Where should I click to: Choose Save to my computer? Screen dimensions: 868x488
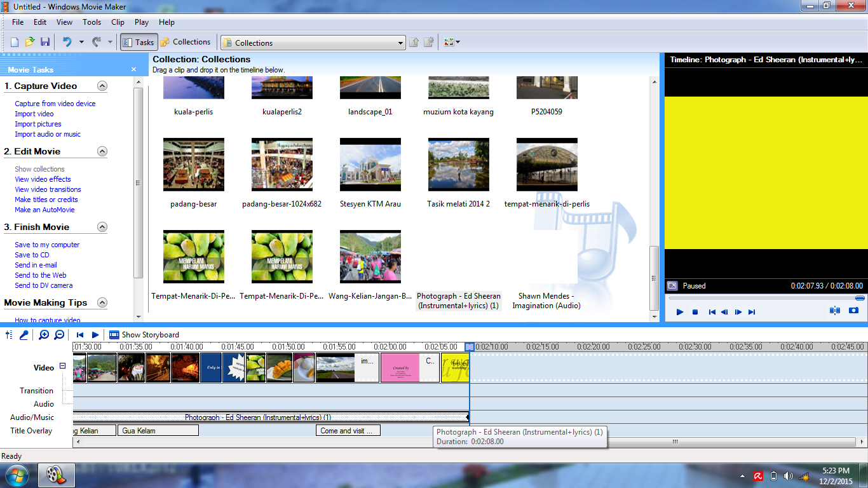(47, 245)
